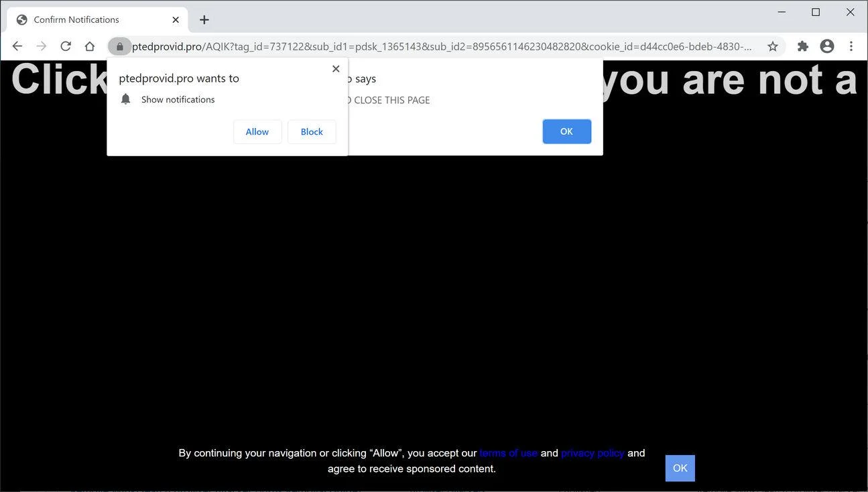Click the bell icon beside Show notifications

[125, 99]
